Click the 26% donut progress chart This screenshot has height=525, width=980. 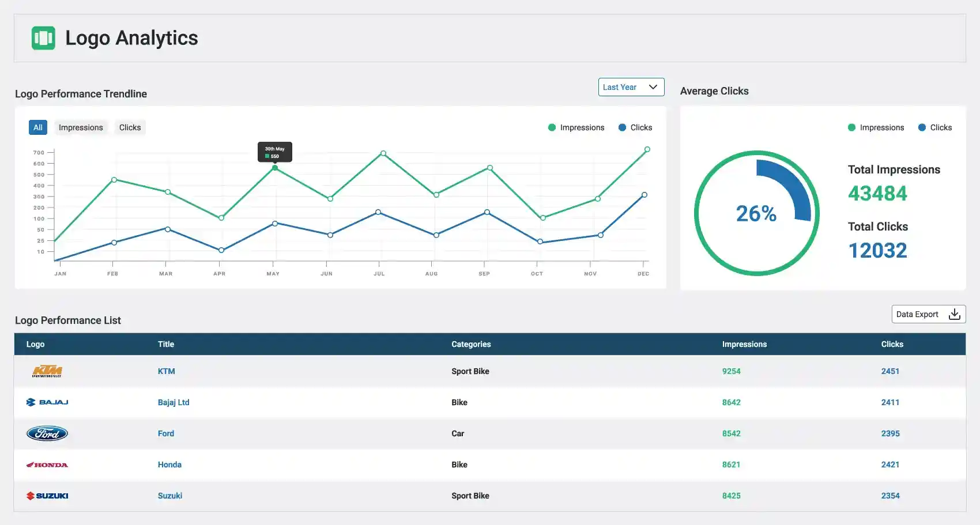click(756, 213)
